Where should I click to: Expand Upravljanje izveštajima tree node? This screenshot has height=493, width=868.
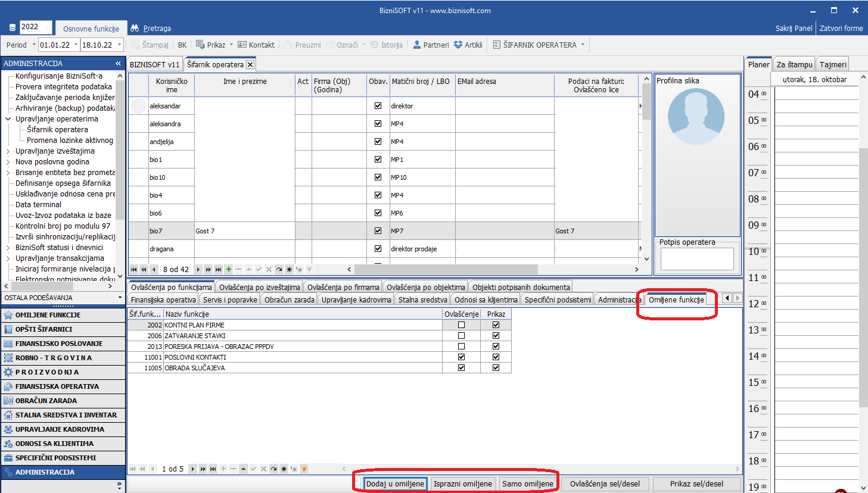pyautogui.click(x=8, y=151)
